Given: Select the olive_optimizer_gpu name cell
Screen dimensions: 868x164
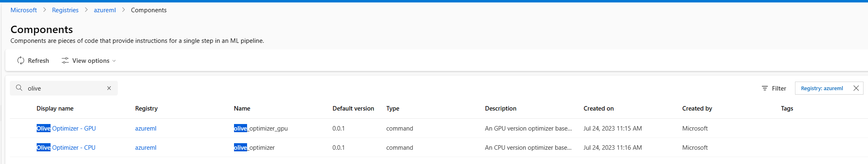Looking at the screenshot, I should pos(261,129).
